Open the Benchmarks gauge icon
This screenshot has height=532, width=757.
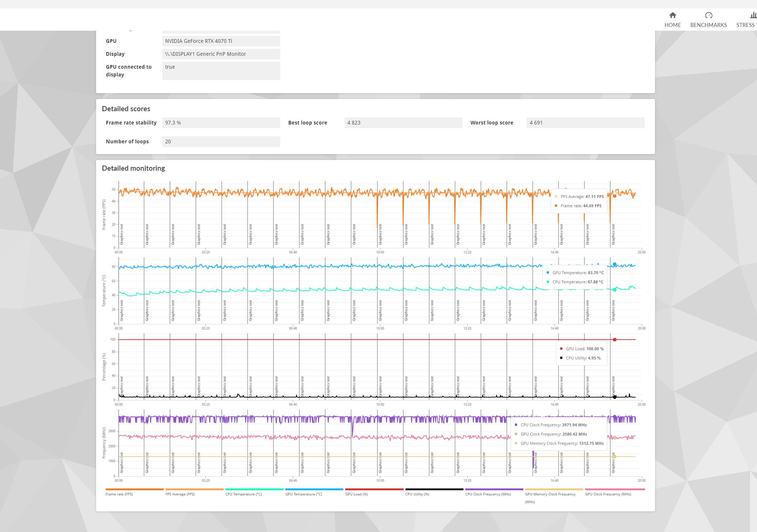709,15
